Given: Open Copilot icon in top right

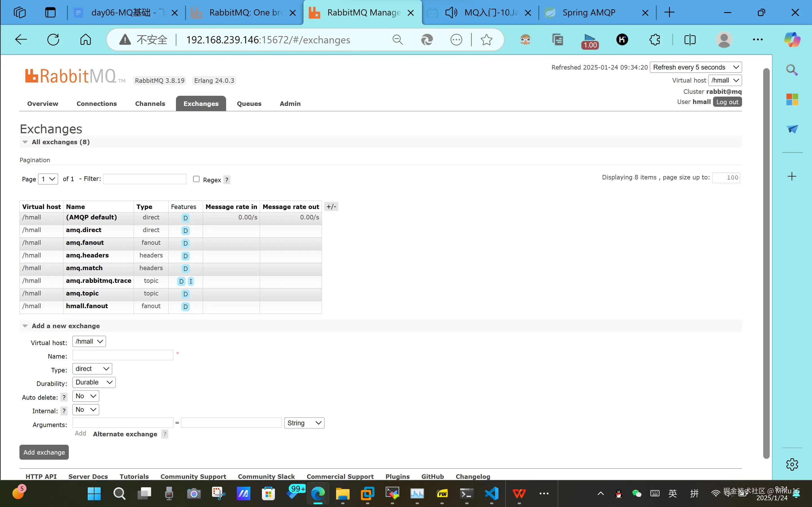Looking at the screenshot, I should point(792,39).
